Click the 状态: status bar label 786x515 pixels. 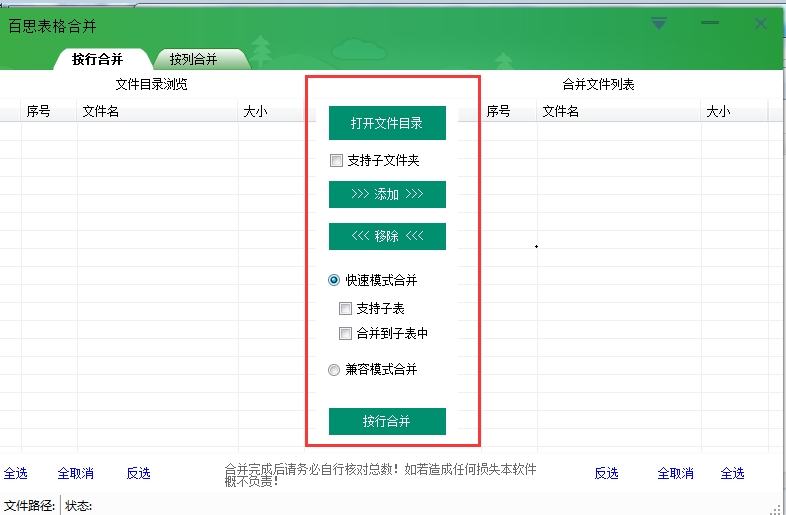pyautogui.click(x=79, y=505)
